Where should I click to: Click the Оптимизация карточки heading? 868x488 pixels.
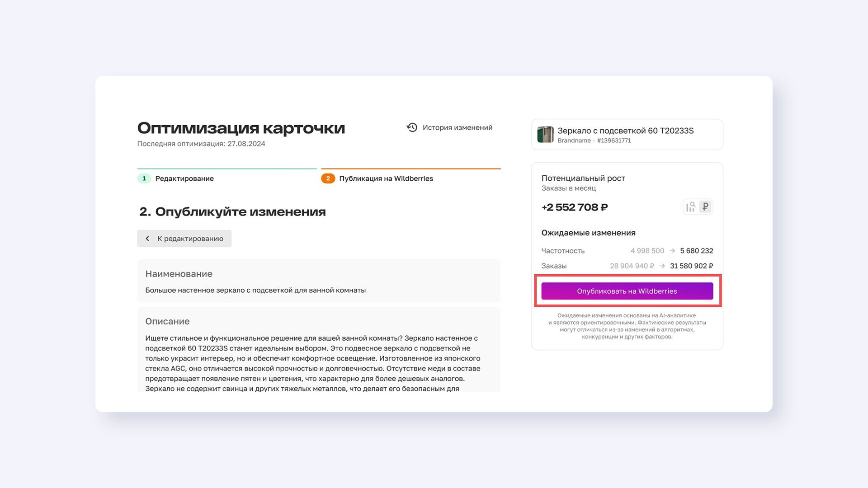(241, 128)
